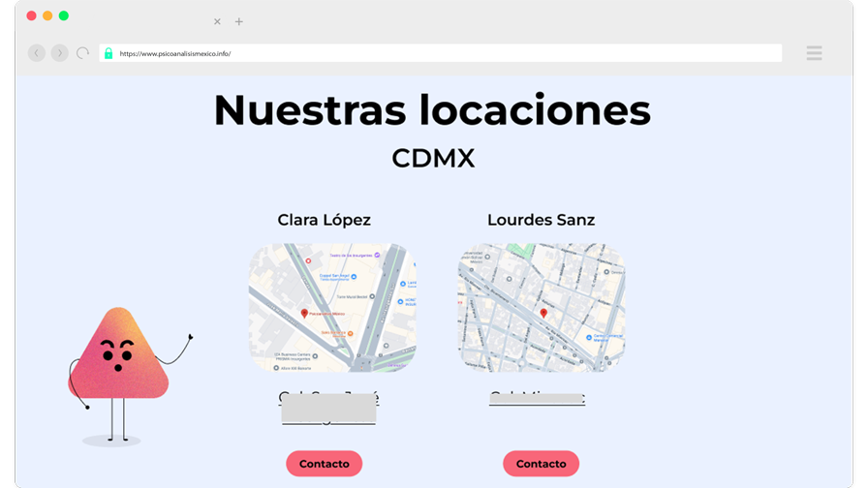Click the green padlock security icon

[108, 53]
